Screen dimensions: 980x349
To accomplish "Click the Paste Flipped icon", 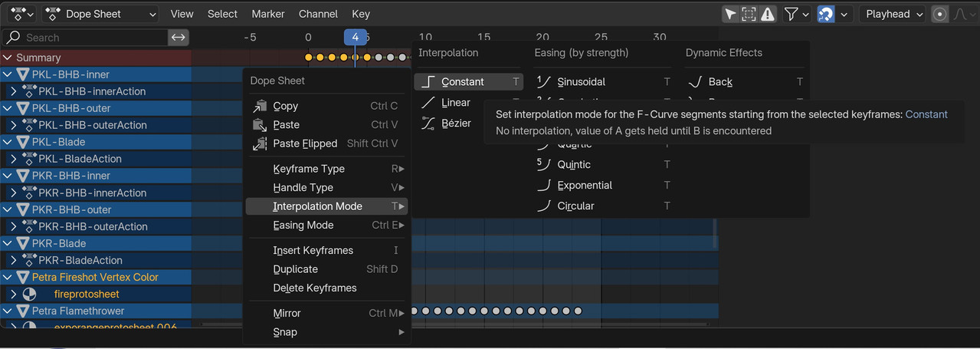I will point(259,143).
